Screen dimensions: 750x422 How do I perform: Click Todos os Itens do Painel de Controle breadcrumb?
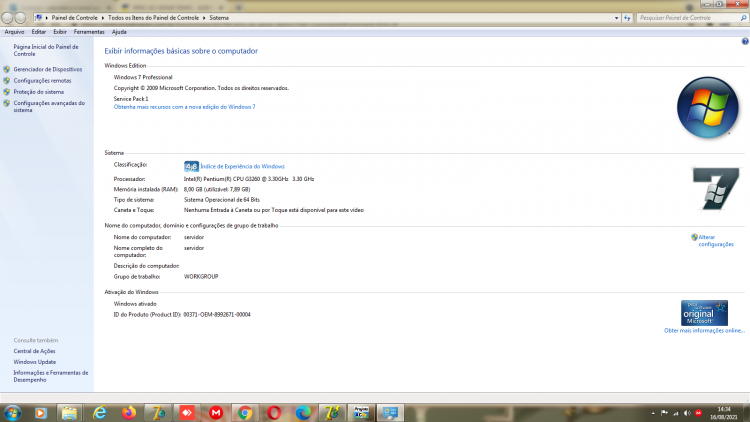point(153,18)
